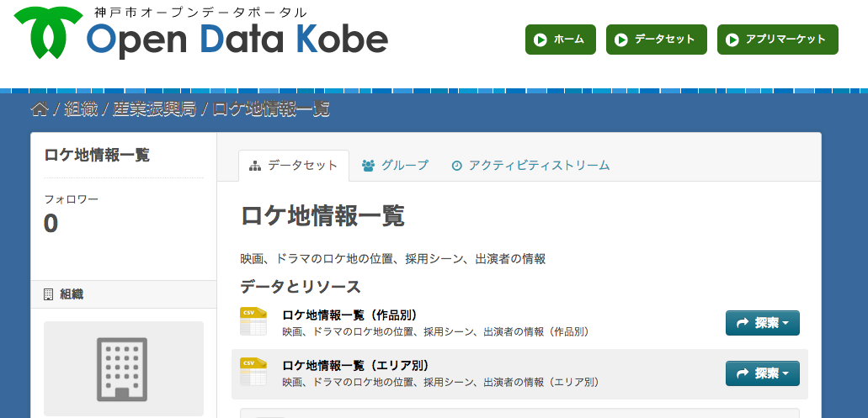Click the dataset description 映画、ドラマのロケ地の位置、採用シーン、出演者の情報

coord(393,259)
